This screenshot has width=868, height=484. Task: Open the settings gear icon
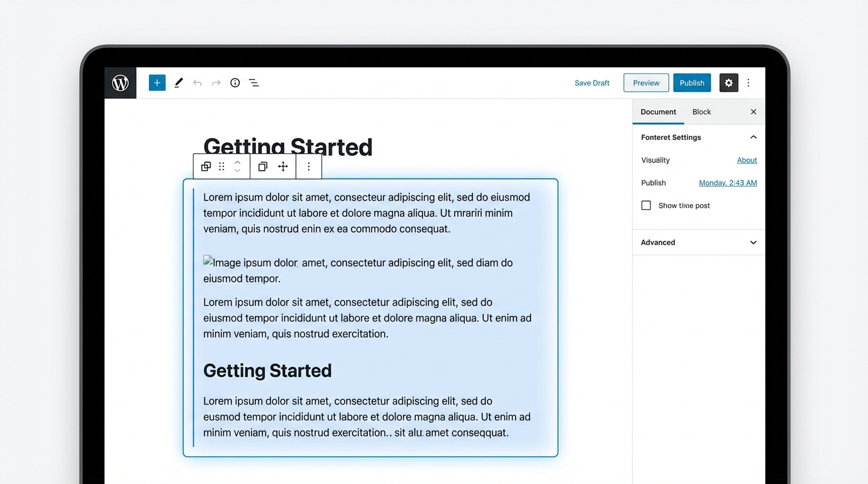(729, 83)
